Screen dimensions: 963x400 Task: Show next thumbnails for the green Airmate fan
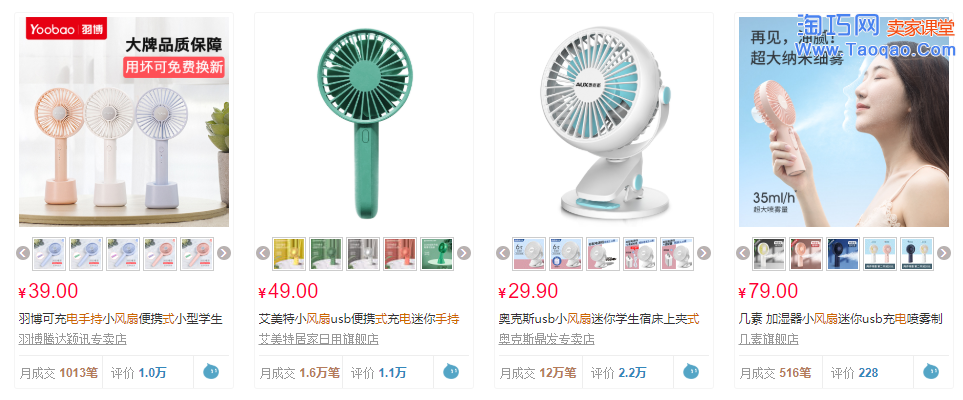(464, 253)
